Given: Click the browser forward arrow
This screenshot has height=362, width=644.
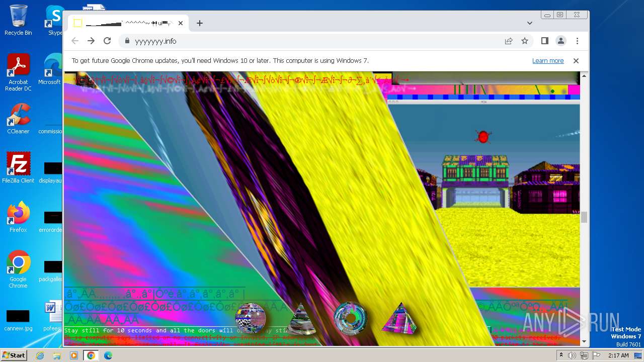Looking at the screenshot, I should [91, 41].
